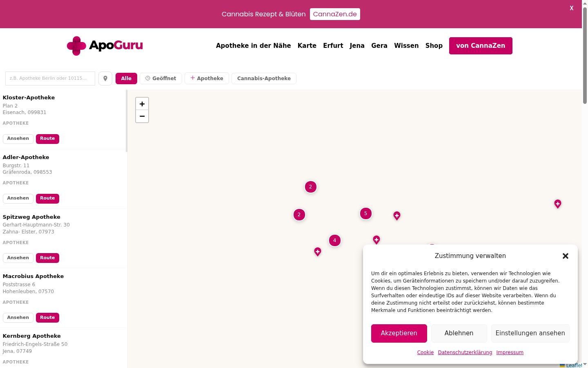Click the location pin icon button
Screen dimensions: 588x368
point(105,79)
